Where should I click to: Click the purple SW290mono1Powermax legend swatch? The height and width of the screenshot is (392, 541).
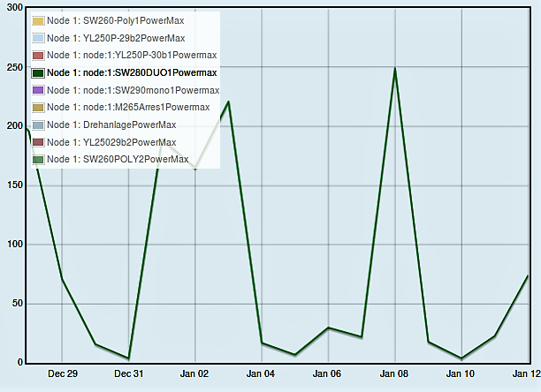click(x=38, y=90)
